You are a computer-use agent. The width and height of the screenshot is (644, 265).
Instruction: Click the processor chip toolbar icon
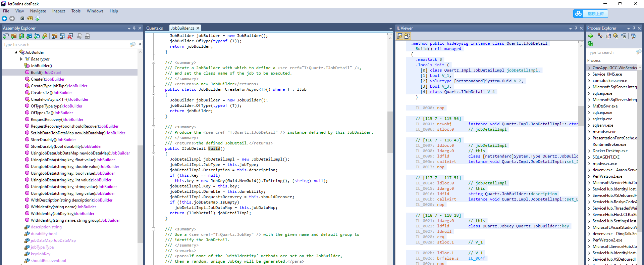22,18
